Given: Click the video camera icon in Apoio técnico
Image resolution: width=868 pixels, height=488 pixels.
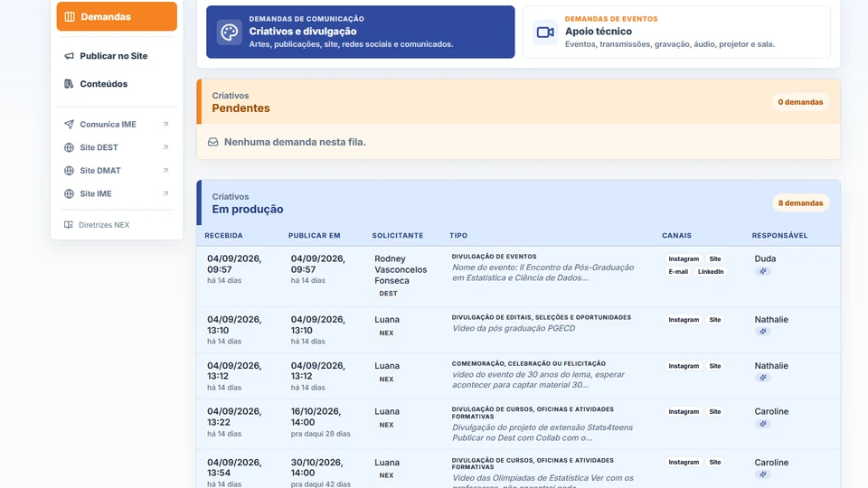Looking at the screenshot, I should [545, 33].
